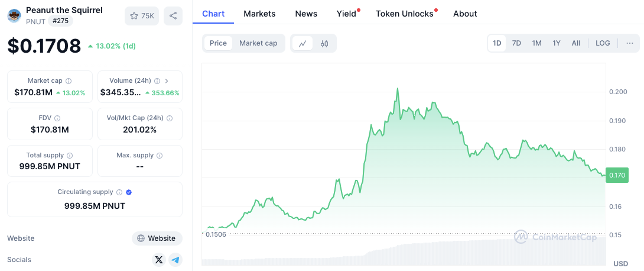Click the Peanut the Squirrel coin logo
644x271 pixels.
(14, 15)
